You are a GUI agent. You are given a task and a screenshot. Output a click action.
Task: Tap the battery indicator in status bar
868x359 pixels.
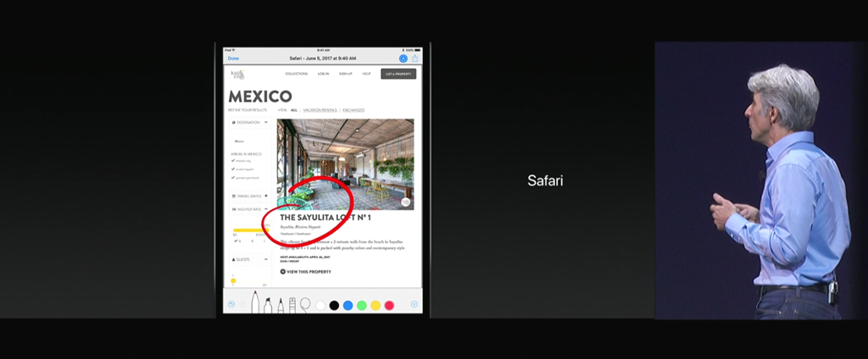pyautogui.click(x=417, y=50)
